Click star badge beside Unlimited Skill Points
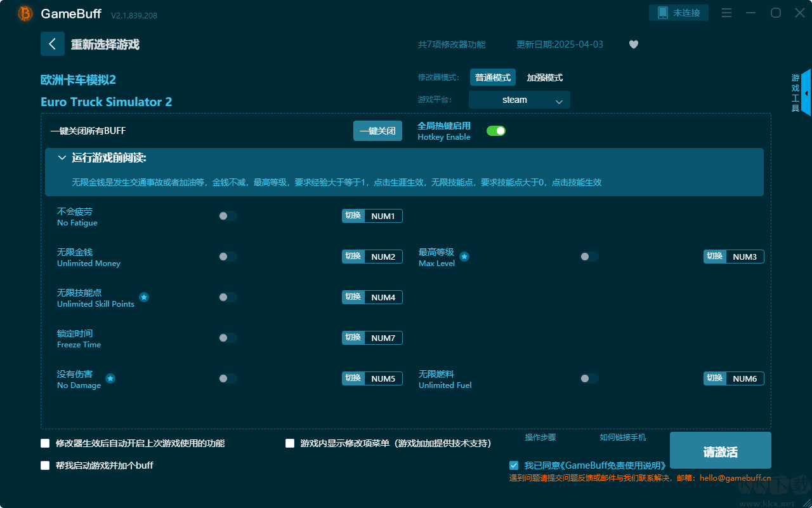 click(144, 297)
